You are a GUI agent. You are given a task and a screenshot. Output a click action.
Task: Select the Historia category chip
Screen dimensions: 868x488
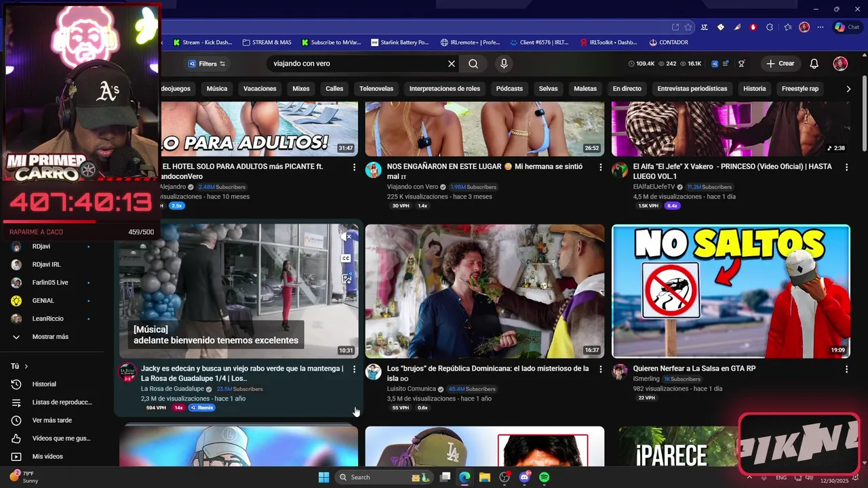pos(754,89)
